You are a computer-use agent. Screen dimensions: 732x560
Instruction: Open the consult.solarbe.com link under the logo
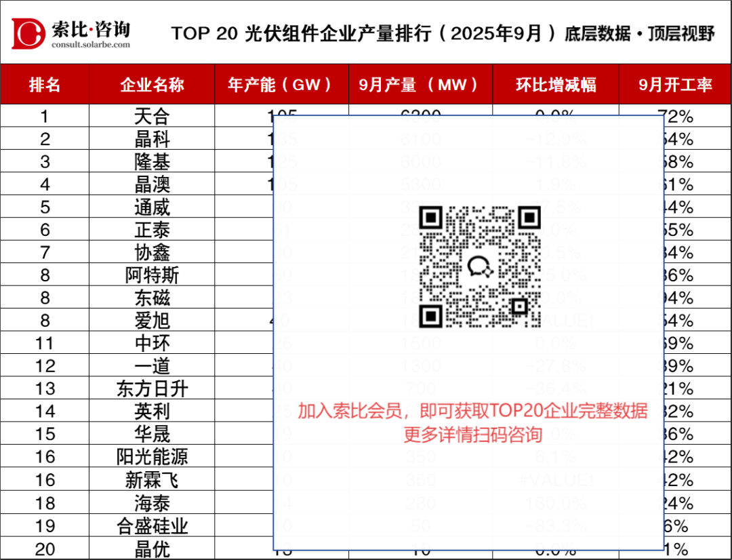90,45
